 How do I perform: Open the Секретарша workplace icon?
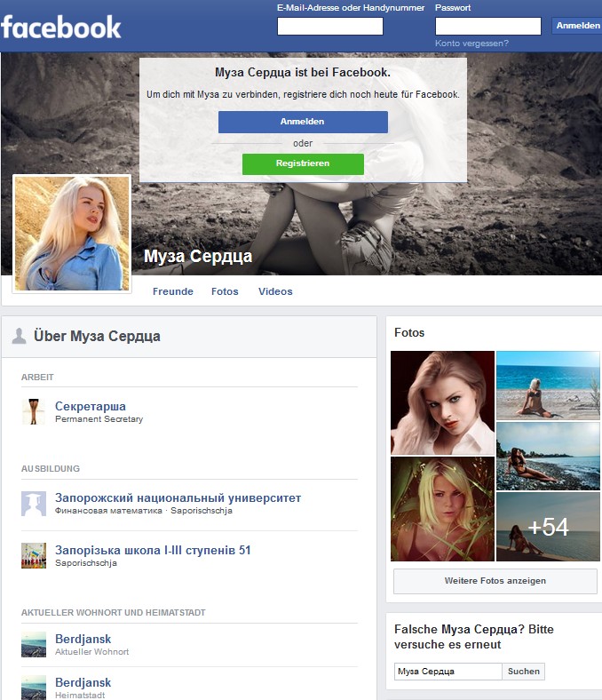click(x=34, y=411)
